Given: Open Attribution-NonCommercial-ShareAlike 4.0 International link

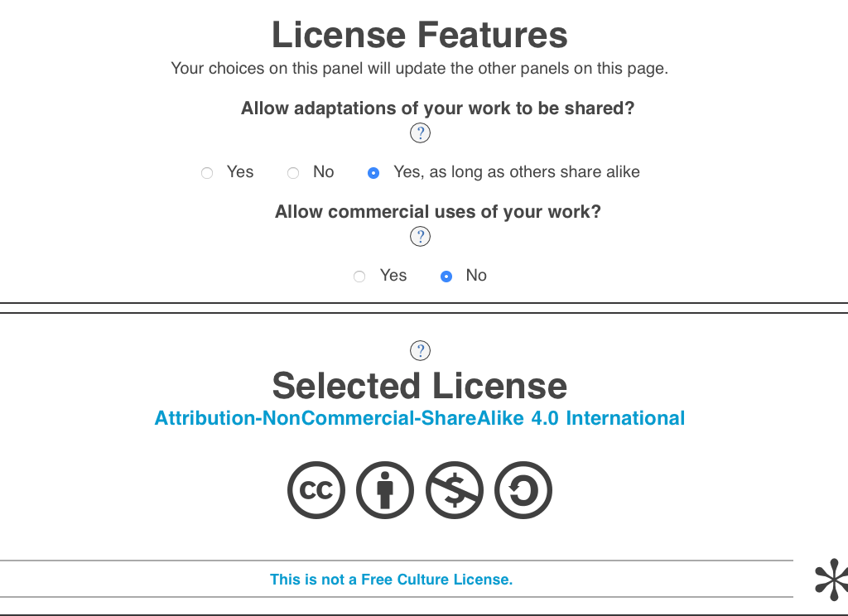Looking at the screenshot, I should click(x=420, y=418).
